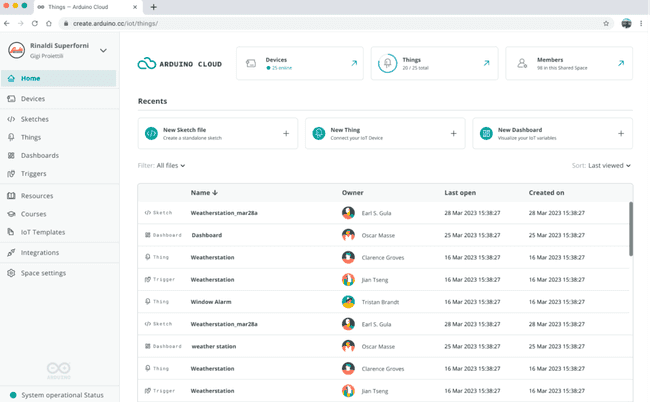Bookmark this page with star icon
Screen dimensions: 650x402
606,23
